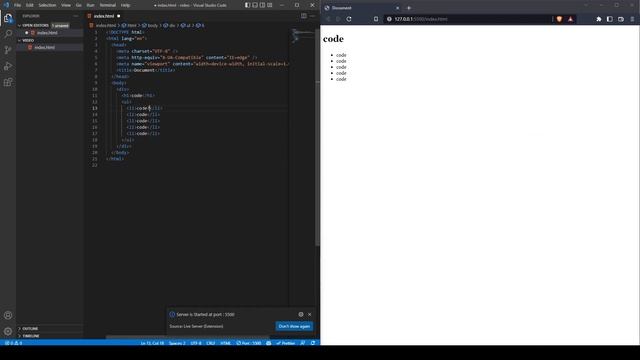Select the index.html editor tab
The height and width of the screenshot is (360, 640).
[x=104, y=16]
